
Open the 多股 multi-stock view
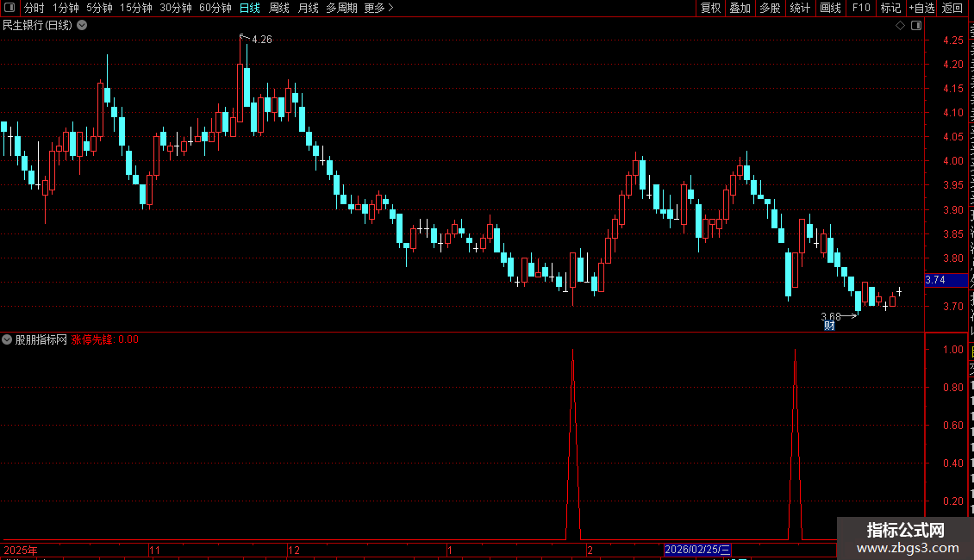(x=771, y=8)
